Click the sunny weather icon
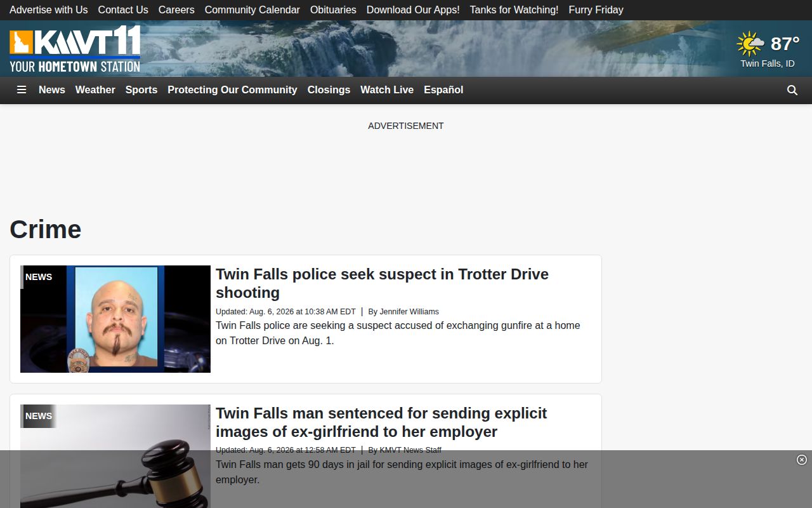 coord(750,44)
